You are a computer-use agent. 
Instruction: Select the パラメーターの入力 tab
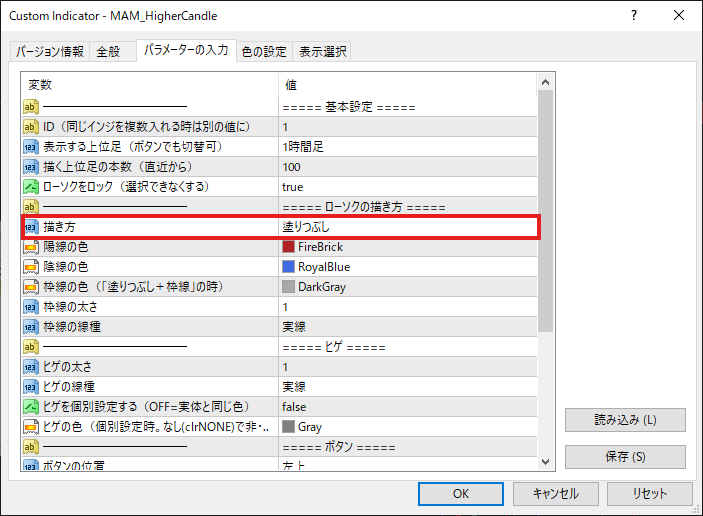point(186,50)
